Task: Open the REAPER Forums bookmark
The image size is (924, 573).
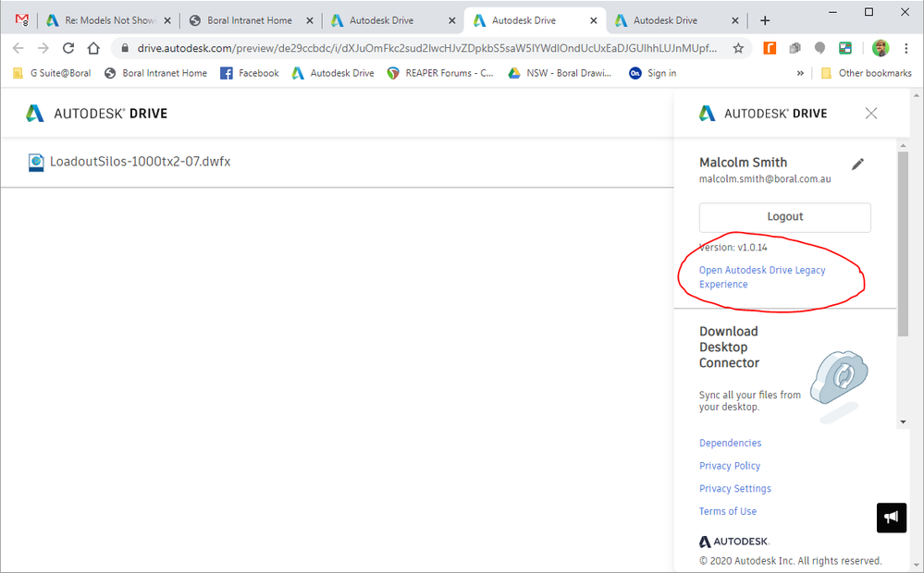Action: pos(440,73)
